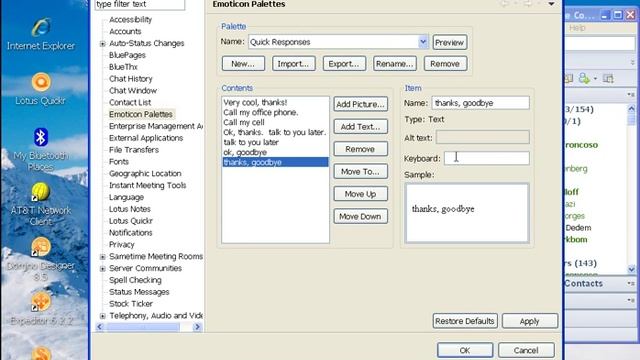Open the palette Name dropdown
The image size is (640, 360).
[423, 42]
